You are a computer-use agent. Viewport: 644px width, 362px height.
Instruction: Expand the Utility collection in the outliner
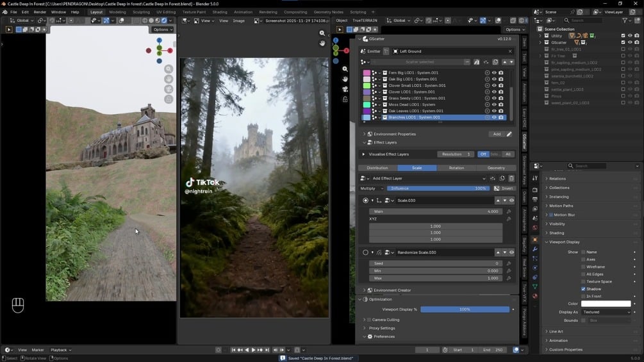pyautogui.click(x=540, y=36)
